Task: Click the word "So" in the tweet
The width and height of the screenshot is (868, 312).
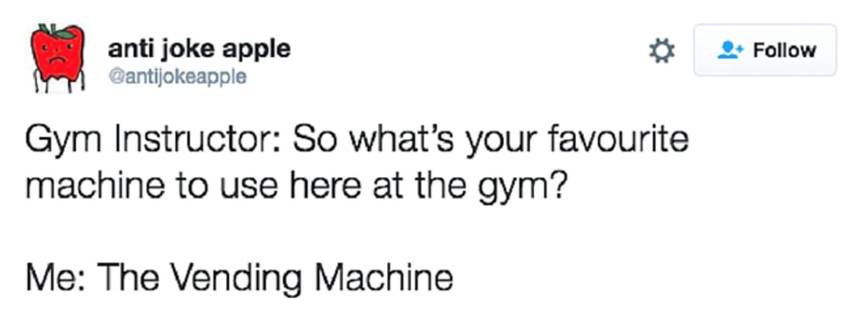Action: tap(314, 140)
